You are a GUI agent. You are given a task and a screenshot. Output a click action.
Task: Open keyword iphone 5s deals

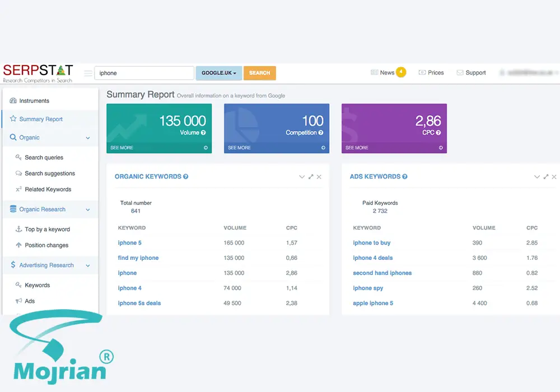tap(139, 303)
